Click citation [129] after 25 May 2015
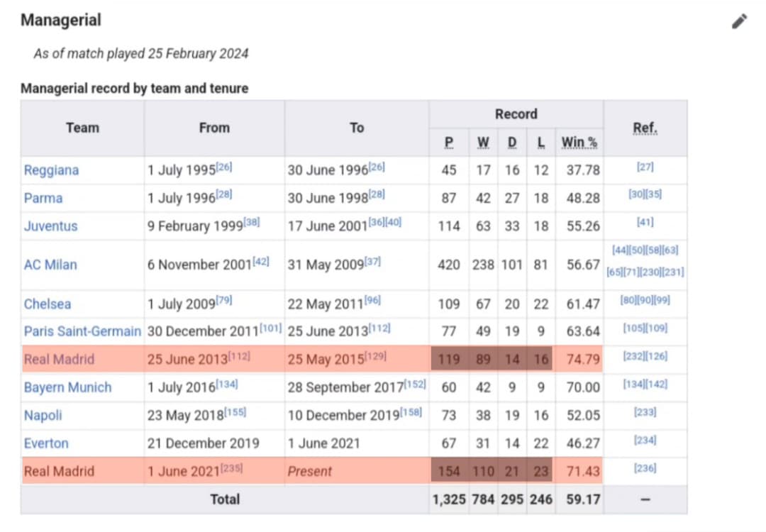The height and width of the screenshot is (532, 766). click(376, 356)
